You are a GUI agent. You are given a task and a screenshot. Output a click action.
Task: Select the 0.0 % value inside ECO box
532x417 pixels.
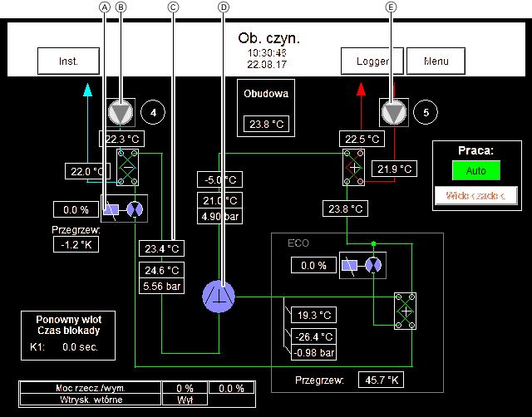(314, 265)
